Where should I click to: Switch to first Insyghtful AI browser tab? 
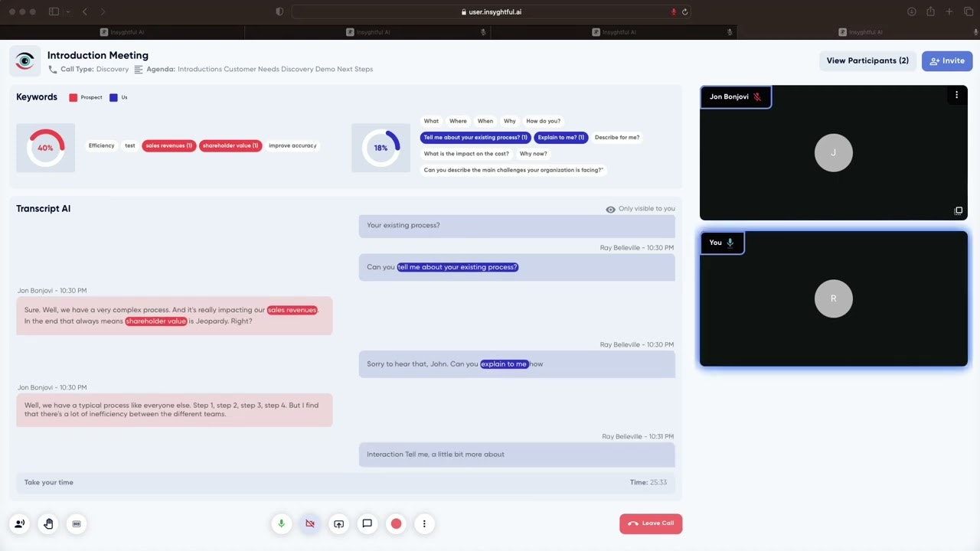coord(122,32)
